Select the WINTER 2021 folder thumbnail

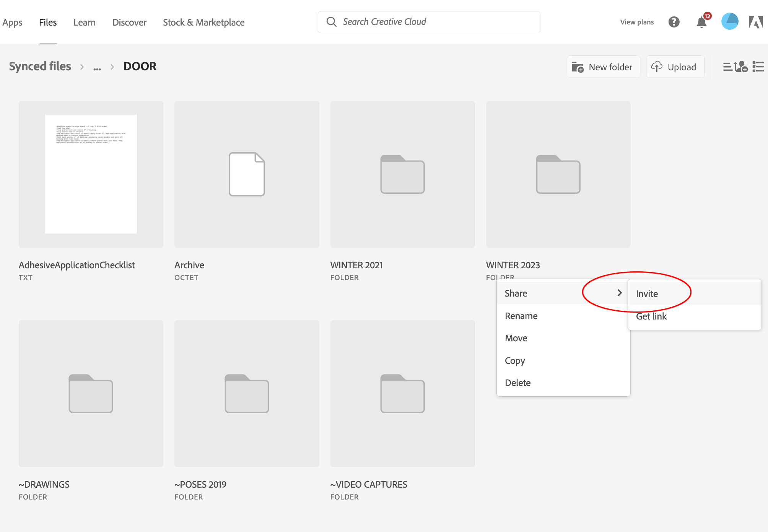click(402, 174)
